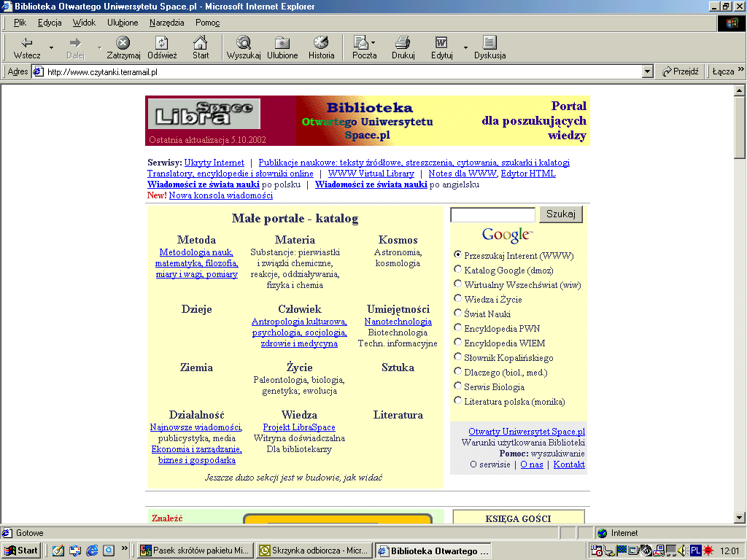747x560 pixels.
Task: Select Słownik Kopalińskiego radio button
Action: (x=458, y=357)
